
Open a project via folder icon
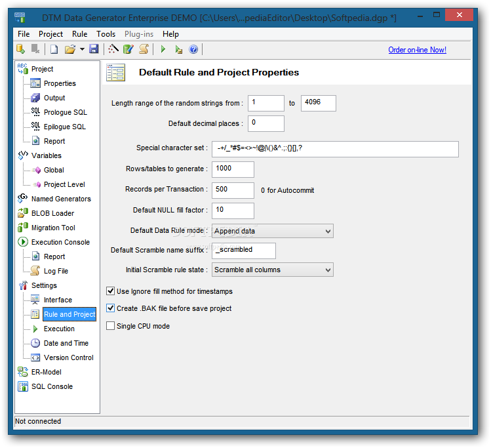click(70, 49)
